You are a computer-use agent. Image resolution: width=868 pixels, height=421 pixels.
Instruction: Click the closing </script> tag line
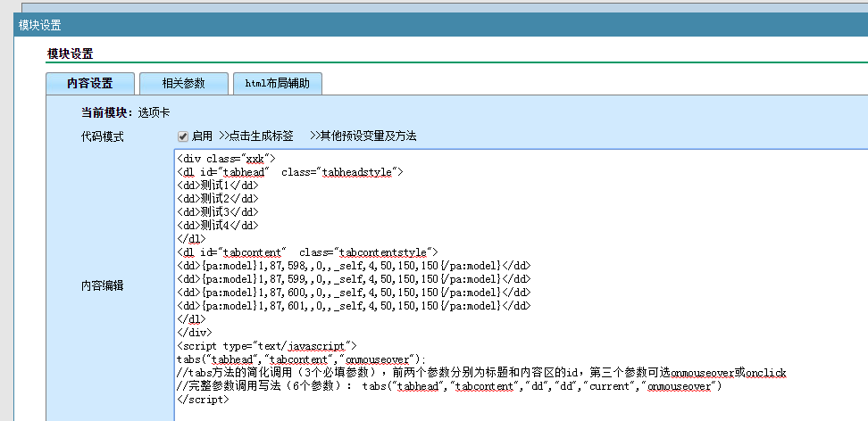click(204, 400)
